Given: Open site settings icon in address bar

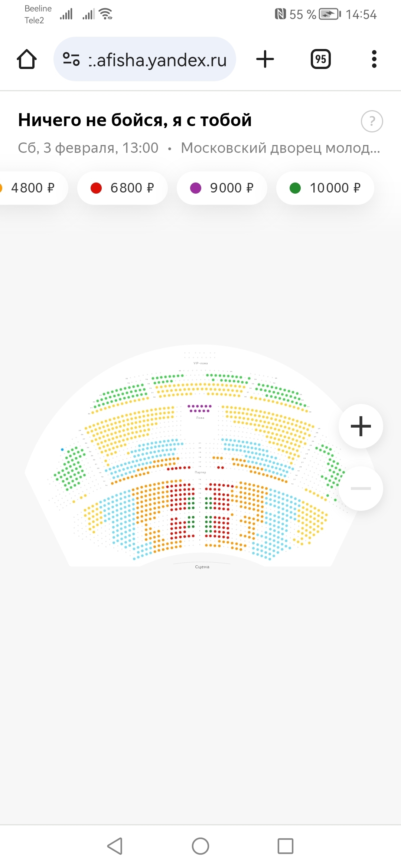Looking at the screenshot, I should 71,59.
